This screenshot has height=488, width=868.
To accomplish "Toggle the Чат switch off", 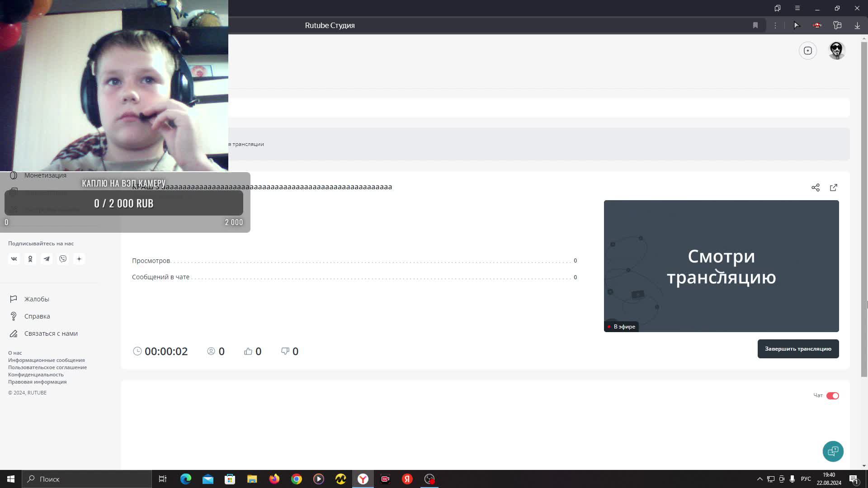I will click(x=833, y=396).
